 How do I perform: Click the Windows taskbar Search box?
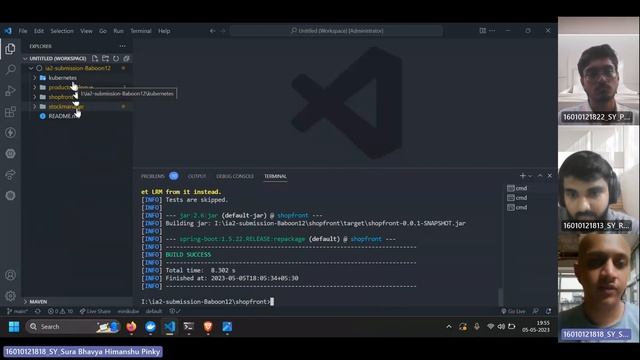point(73,327)
